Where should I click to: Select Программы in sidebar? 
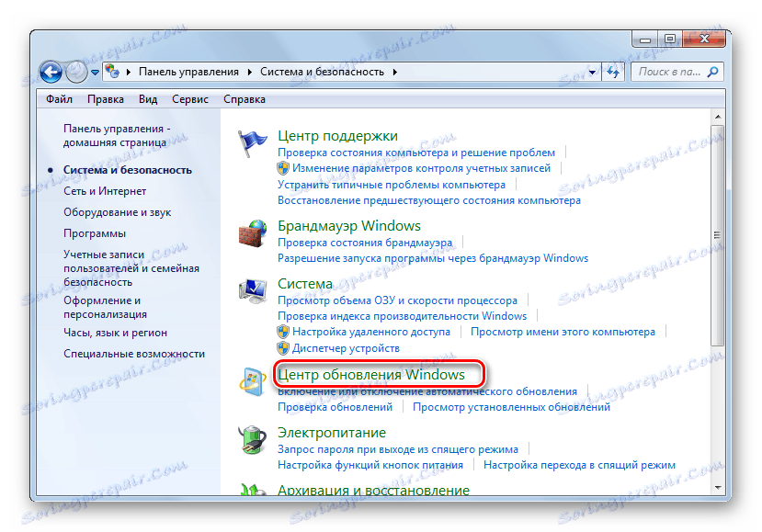coord(95,233)
